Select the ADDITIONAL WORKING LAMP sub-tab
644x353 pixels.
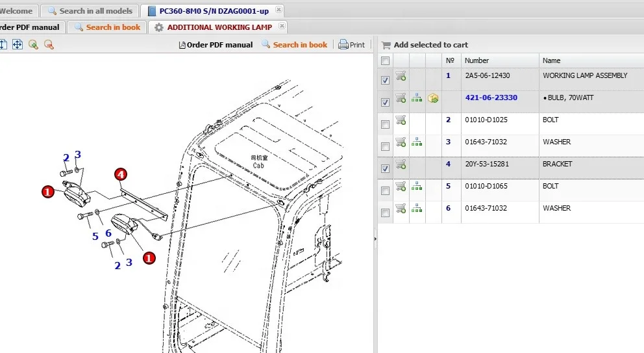click(218, 27)
